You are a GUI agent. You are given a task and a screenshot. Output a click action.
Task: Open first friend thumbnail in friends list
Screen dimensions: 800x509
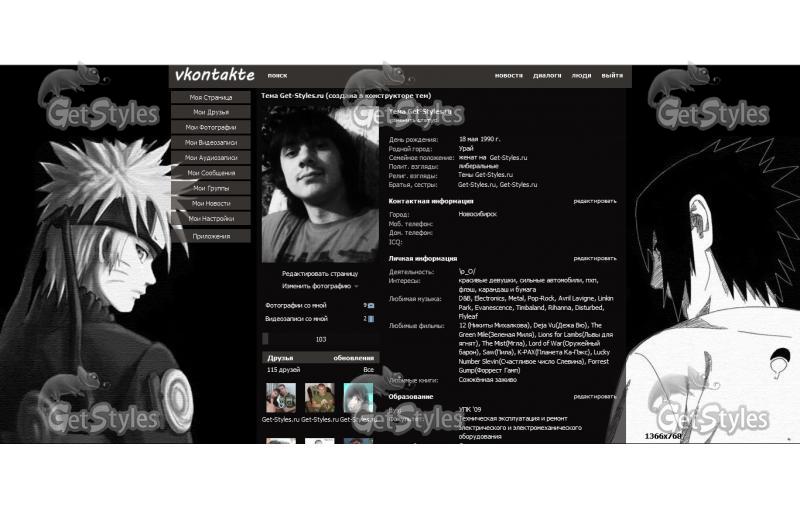tap(281, 398)
